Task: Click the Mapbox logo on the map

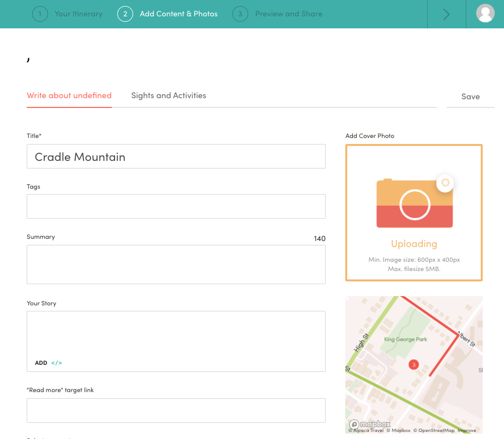Action: coord(370,424)
